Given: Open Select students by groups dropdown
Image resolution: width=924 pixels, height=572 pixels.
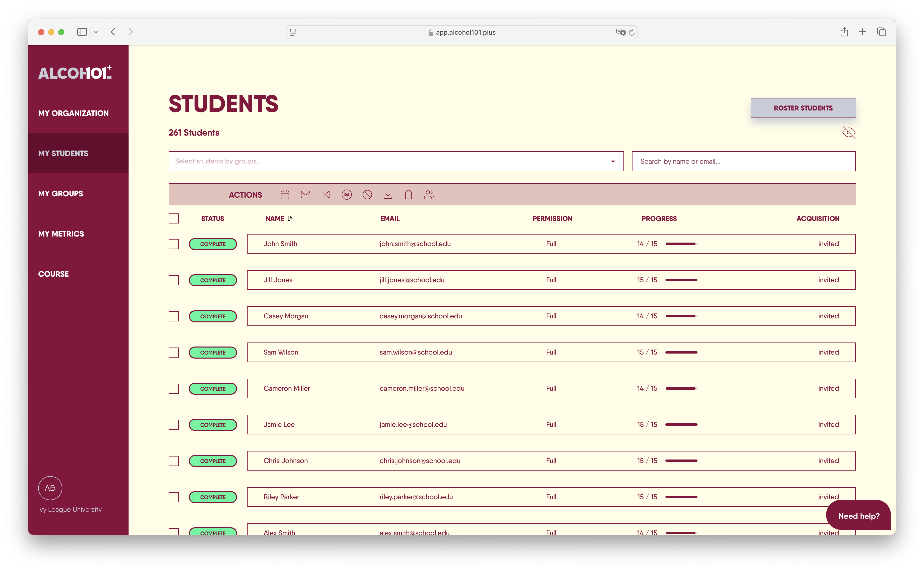Looking at the screenshot, I should click(x=396, y=161).
